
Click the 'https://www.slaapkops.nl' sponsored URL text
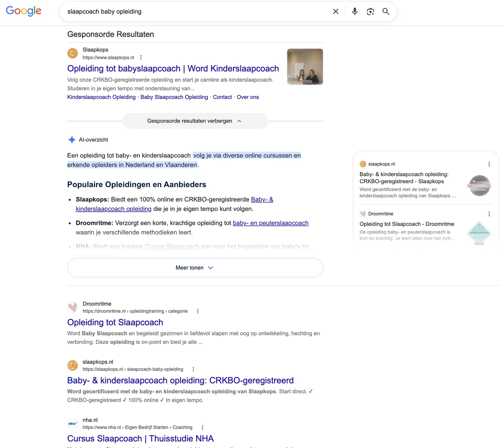coord(108,58)
